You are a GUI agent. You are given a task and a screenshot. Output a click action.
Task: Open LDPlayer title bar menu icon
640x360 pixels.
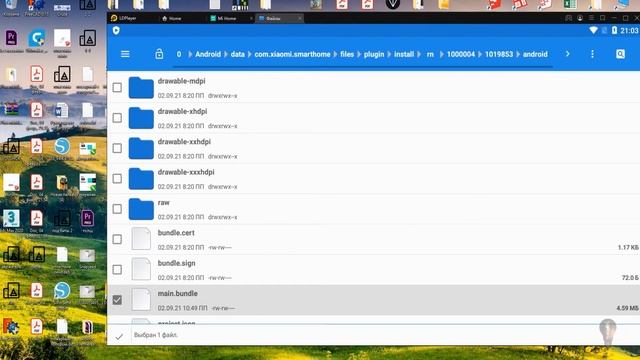(591, 18)
